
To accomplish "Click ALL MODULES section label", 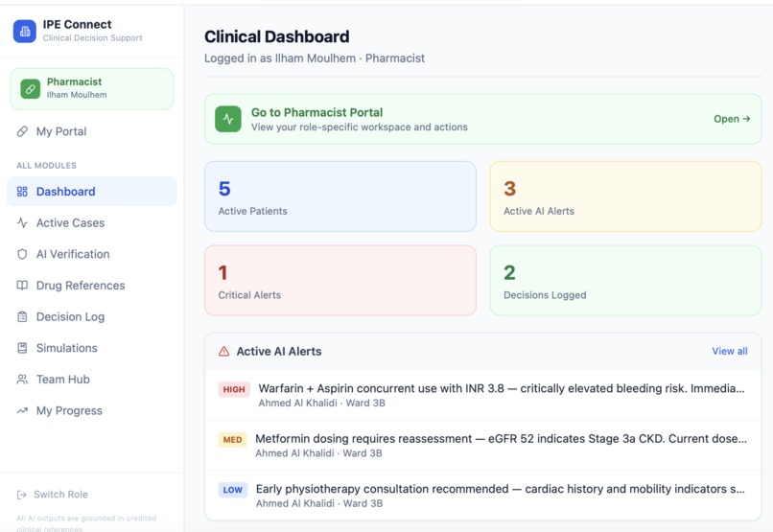I will pyautogui.click(x=46, y=166).
